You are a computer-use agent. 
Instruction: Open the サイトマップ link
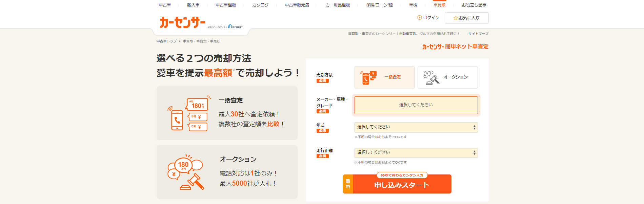coord(478,34)
